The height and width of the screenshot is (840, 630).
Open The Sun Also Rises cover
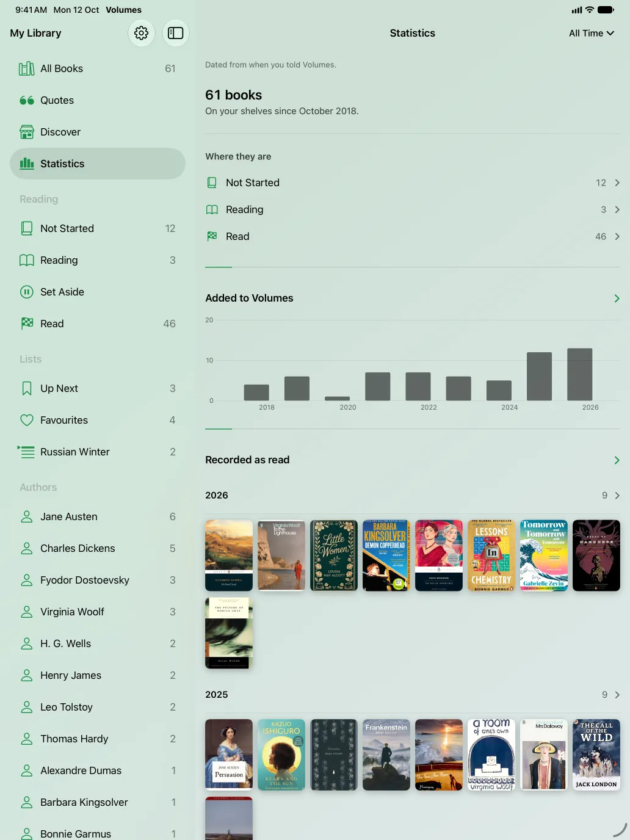tap(439, 755)
